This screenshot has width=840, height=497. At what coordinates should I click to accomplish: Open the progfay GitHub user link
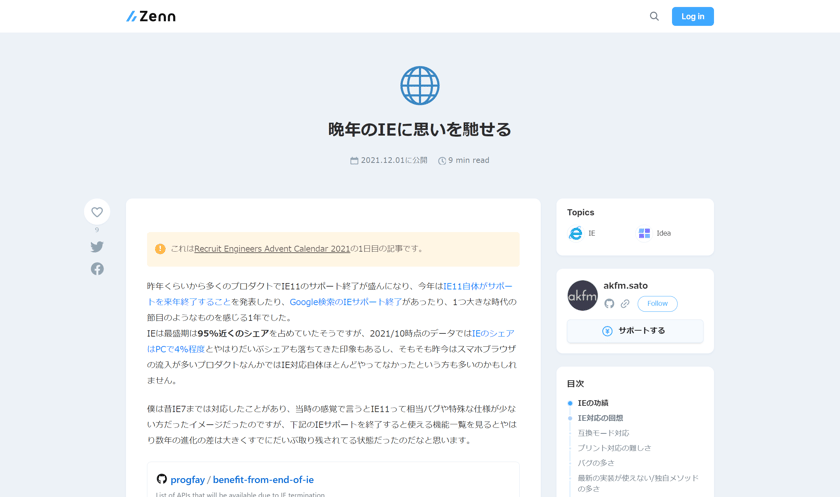click(188, 480)
